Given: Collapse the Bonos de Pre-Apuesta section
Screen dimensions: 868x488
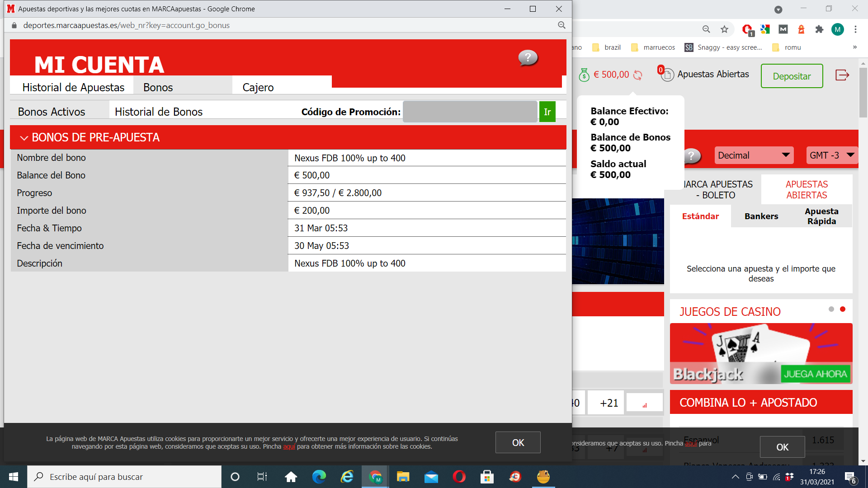Looking at the screenshot, I should click(x=24, y=138).
